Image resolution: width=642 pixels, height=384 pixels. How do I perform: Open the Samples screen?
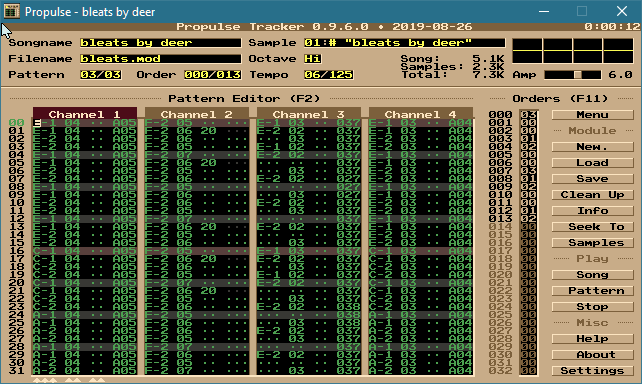click(x=592, y=243)
